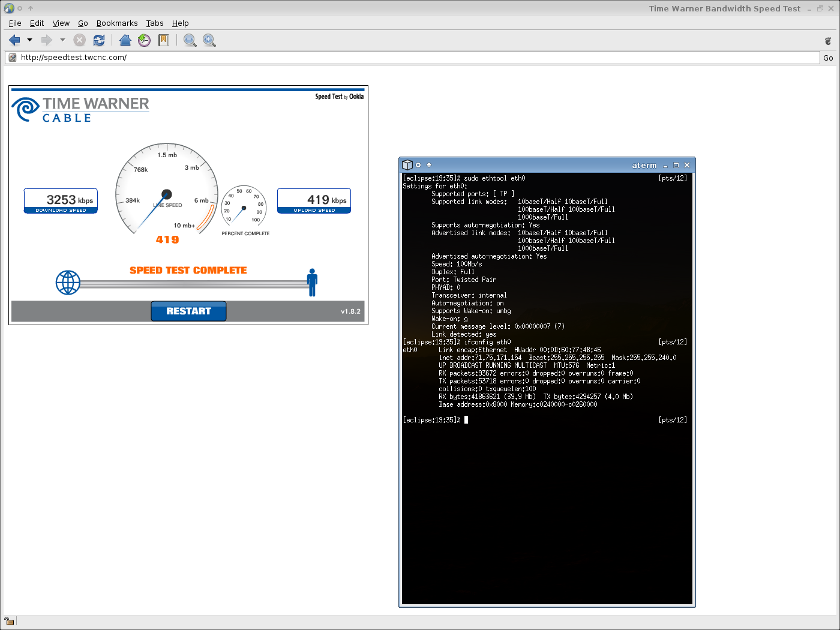This screenshot has height=630, width=840.
Task: Click the aterm window menu cube icon
Action: [x=407, y=165]
